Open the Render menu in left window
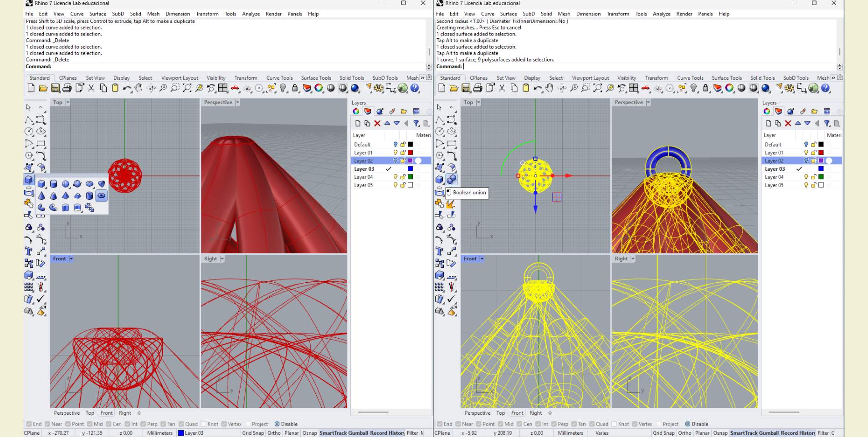 coord(273,14)
